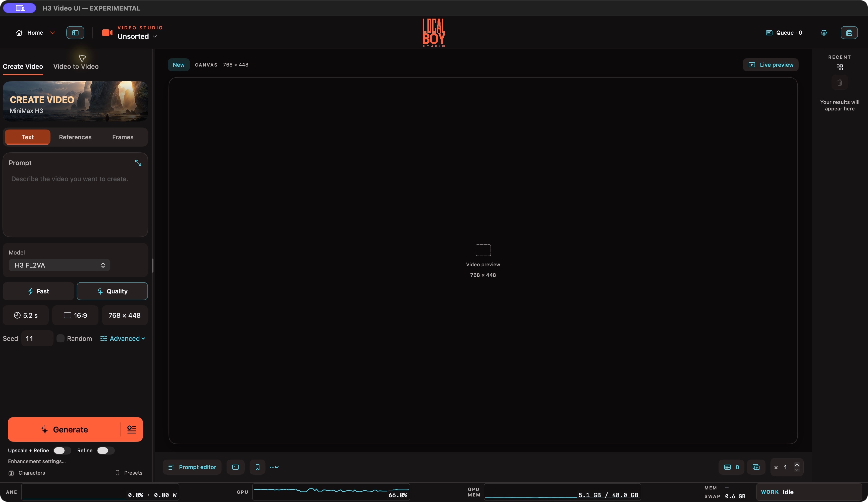The image size is (868, 502).
Task: Open the 16:9 aspect ratio selector
Action: point(75,316)
